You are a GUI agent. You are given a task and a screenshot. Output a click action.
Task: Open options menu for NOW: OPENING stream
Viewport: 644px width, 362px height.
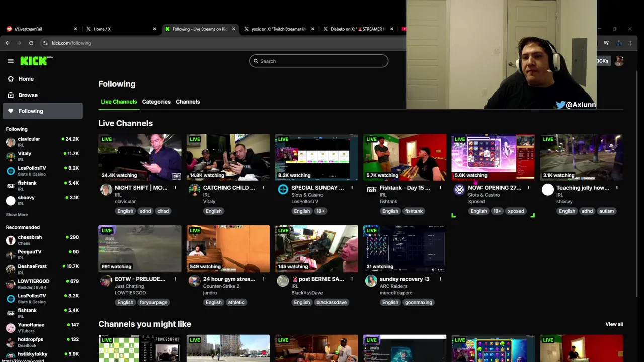click(x=528, y=188)
